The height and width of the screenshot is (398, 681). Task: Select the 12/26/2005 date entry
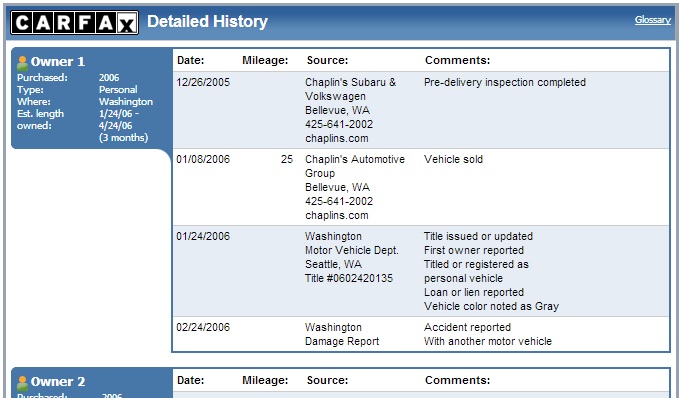[203, 82]
